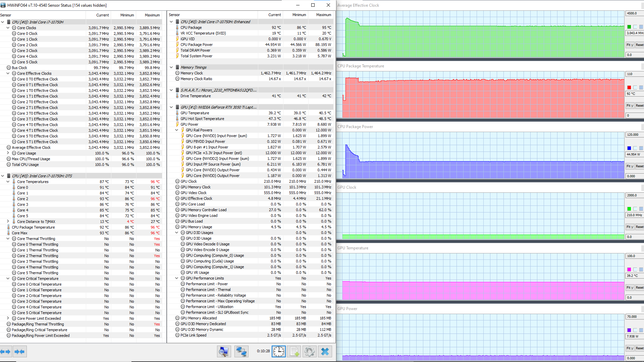Click Fit y on Average Effective Clock graph

pos(630,45)
